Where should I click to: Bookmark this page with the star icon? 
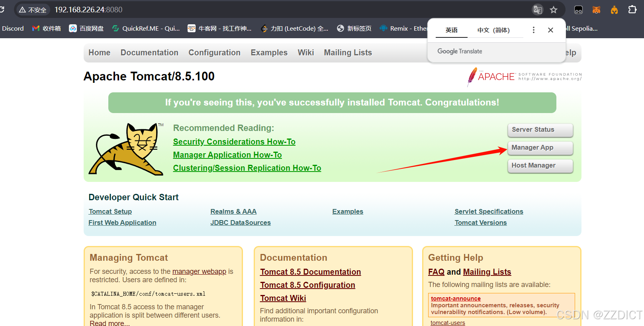coord(554,10)
